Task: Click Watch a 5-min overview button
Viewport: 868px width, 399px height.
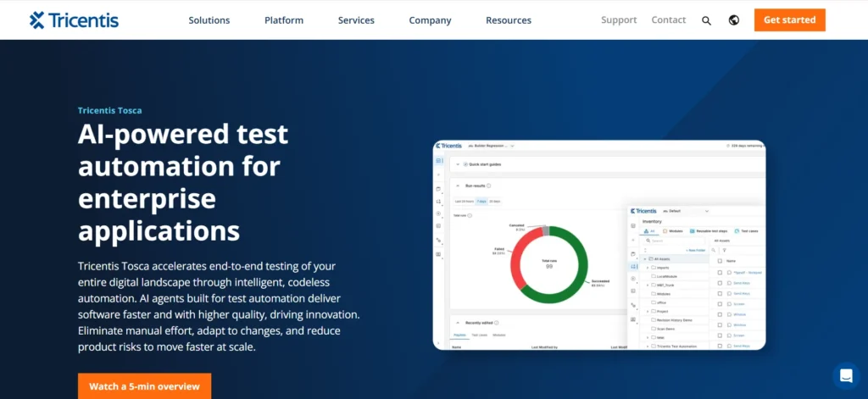Action: click(144, 385)
